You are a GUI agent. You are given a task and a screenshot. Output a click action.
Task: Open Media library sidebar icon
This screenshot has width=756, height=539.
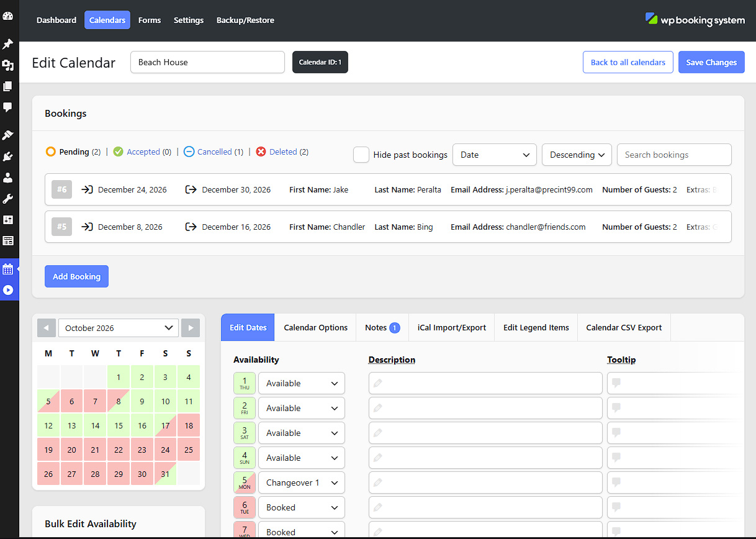coord(7,65)
